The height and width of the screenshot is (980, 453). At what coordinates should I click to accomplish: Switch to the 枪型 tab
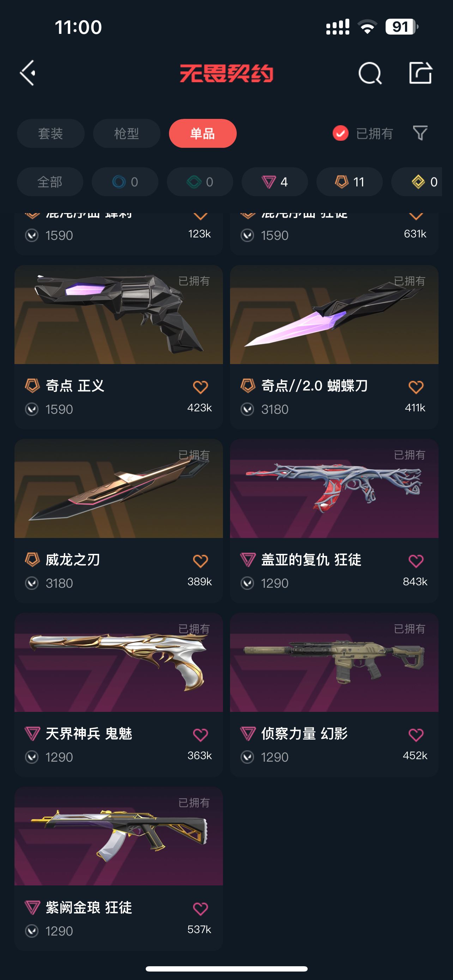127,134
